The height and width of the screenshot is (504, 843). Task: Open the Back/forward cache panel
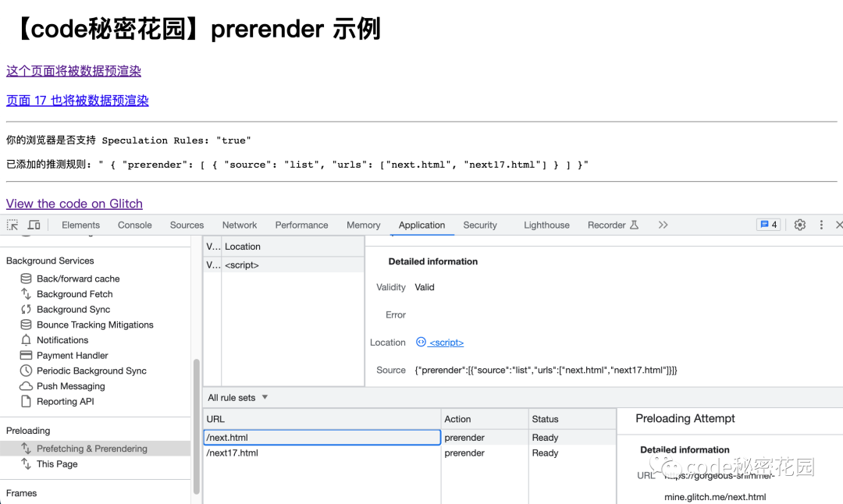78,279
